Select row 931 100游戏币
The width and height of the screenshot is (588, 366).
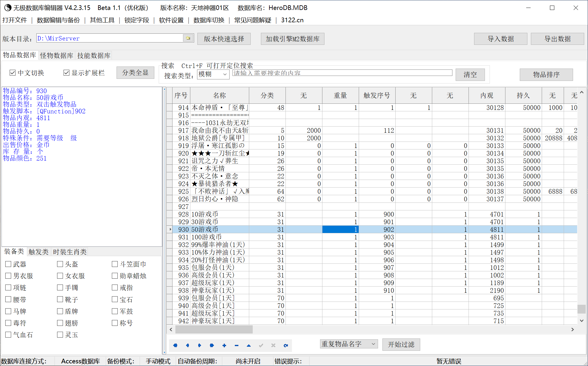[x=372, y=237]
